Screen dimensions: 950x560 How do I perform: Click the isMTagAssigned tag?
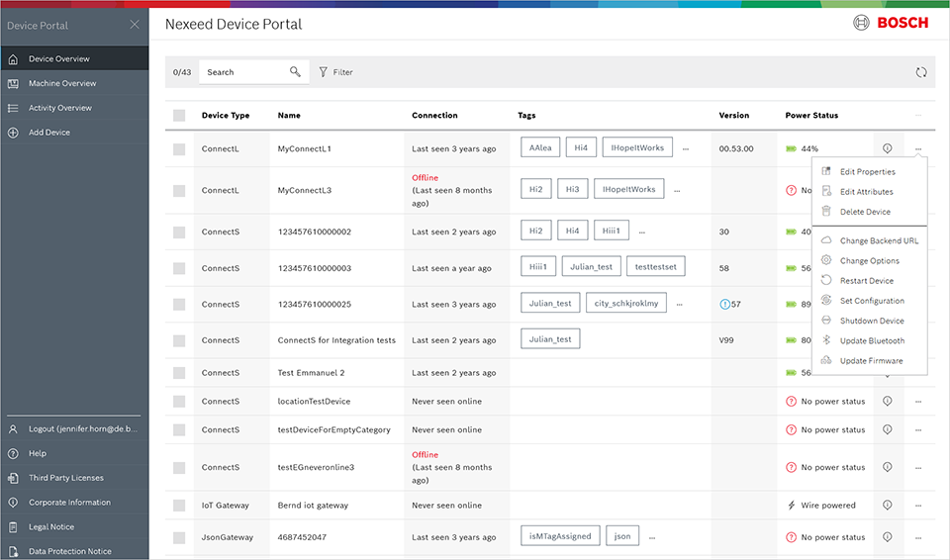tap(560, 535)
